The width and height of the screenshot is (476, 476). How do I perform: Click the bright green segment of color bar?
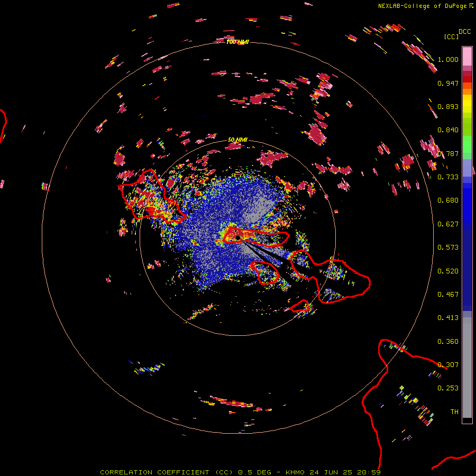pos(467,144)
